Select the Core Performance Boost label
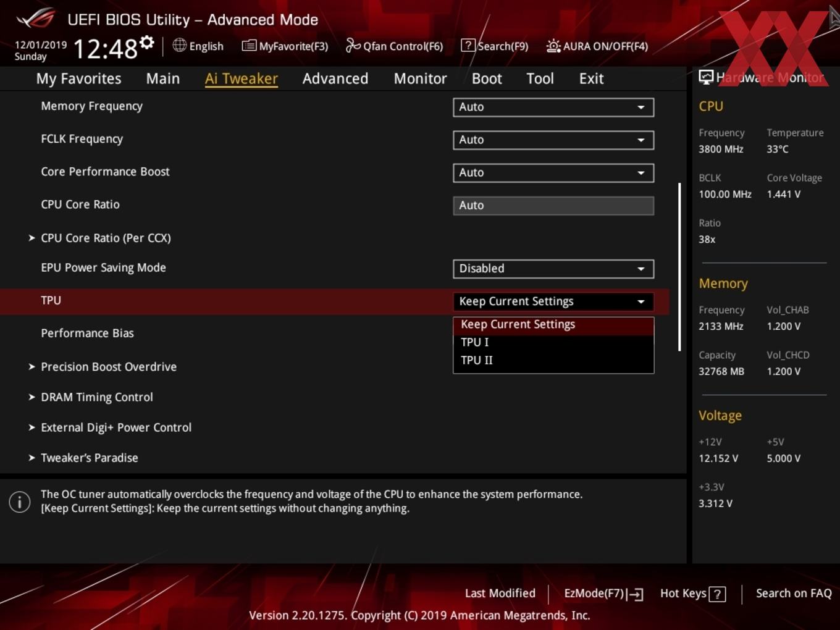Screen dimensions: 840x630 tap(105, 172)
